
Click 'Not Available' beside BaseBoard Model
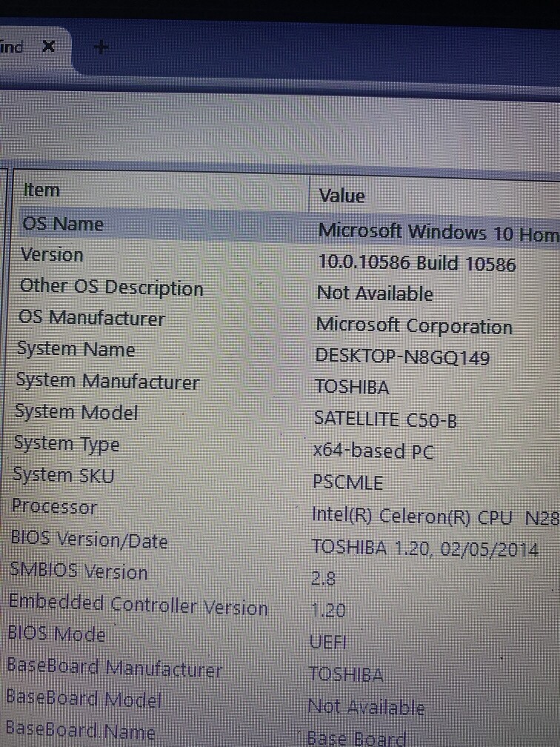tap(366, 706)
